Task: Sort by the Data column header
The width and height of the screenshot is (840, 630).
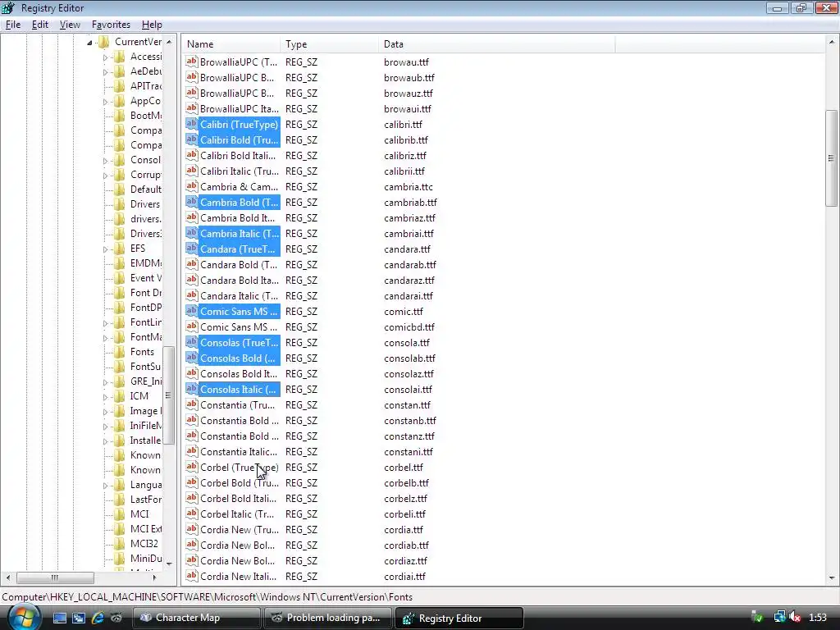Action: click(496, 44)
